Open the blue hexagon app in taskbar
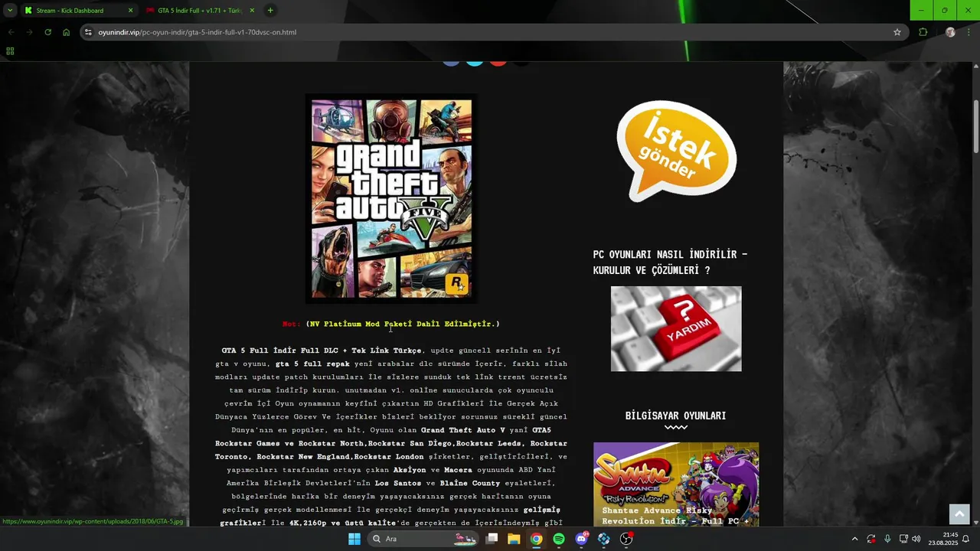This screenshot has height=551, width=980. pyautogui.click(x=604, y=539)
